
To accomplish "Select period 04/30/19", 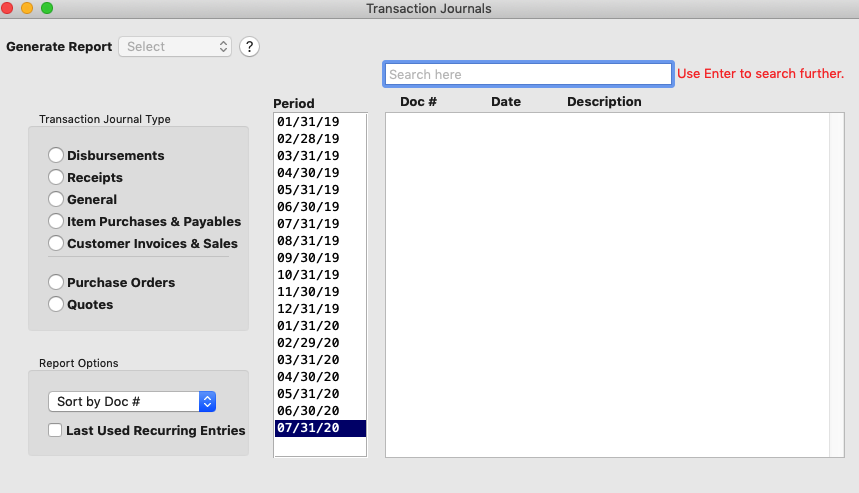I will coord(320,173).
